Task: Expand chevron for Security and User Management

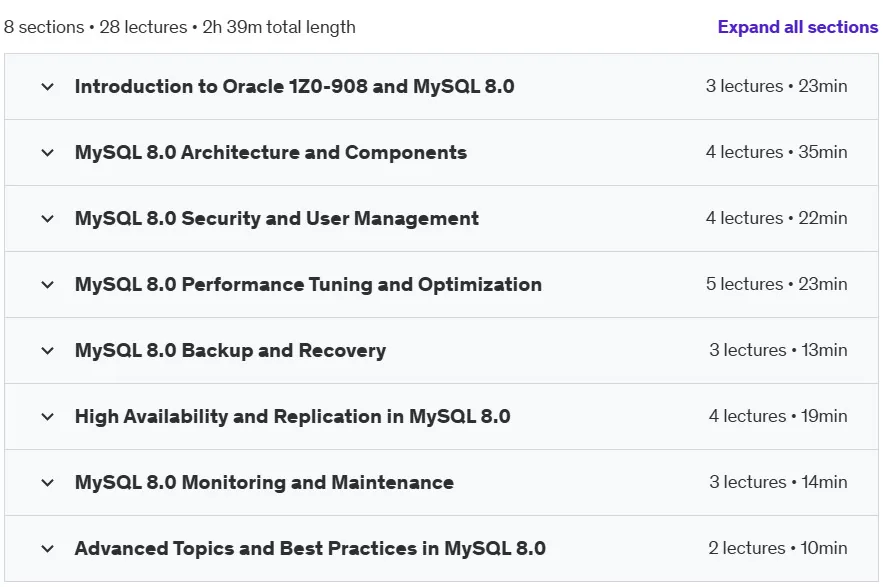Action: coord(48,219)
